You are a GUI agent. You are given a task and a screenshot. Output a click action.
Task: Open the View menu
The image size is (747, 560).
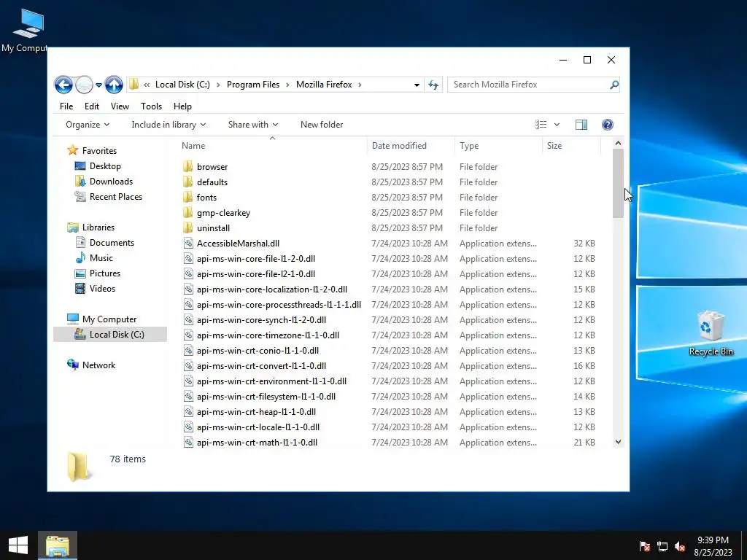pyautogui.click(x=120, y=106)
